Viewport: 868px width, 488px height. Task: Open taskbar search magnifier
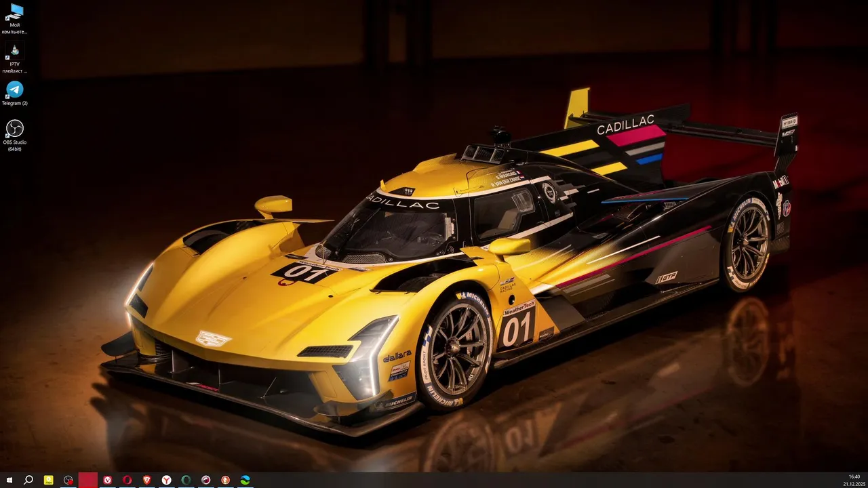coord(28,480)
